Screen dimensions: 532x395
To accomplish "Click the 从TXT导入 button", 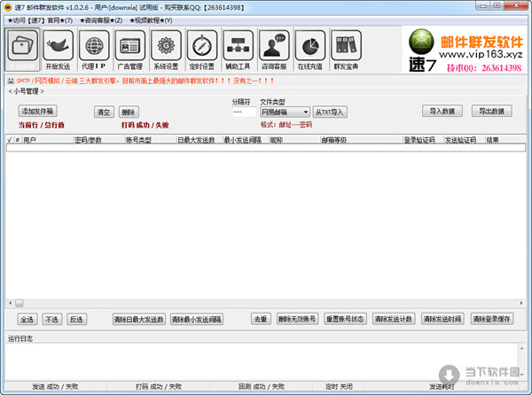I will point(330,112).
